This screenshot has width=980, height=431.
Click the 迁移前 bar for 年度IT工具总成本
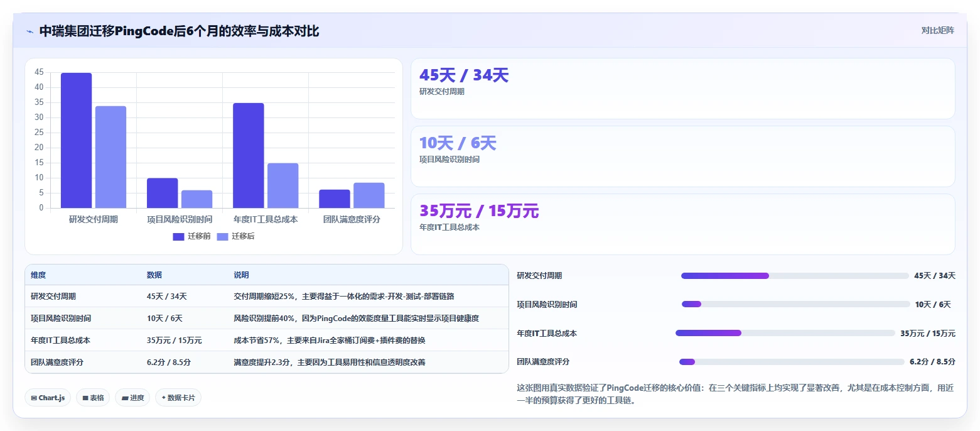pos(248,155)
